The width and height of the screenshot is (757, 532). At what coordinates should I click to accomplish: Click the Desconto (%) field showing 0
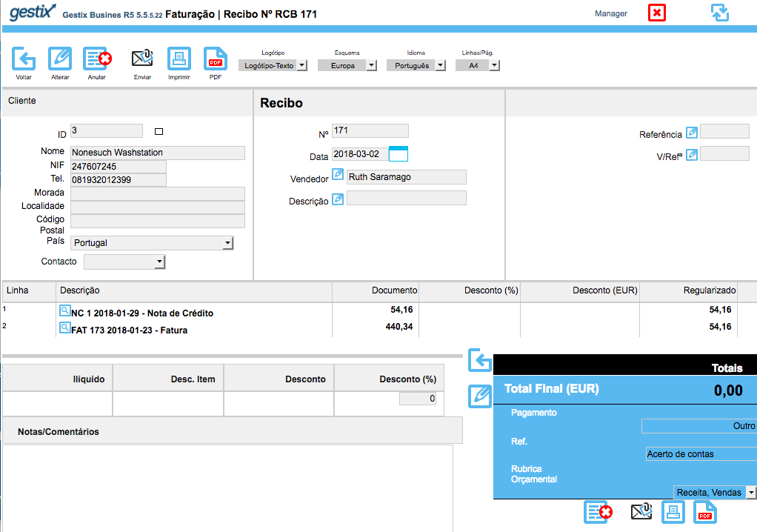(x=418, y=399)
